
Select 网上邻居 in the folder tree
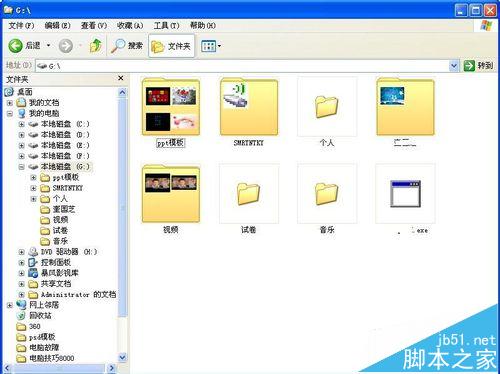coord(44,305)
